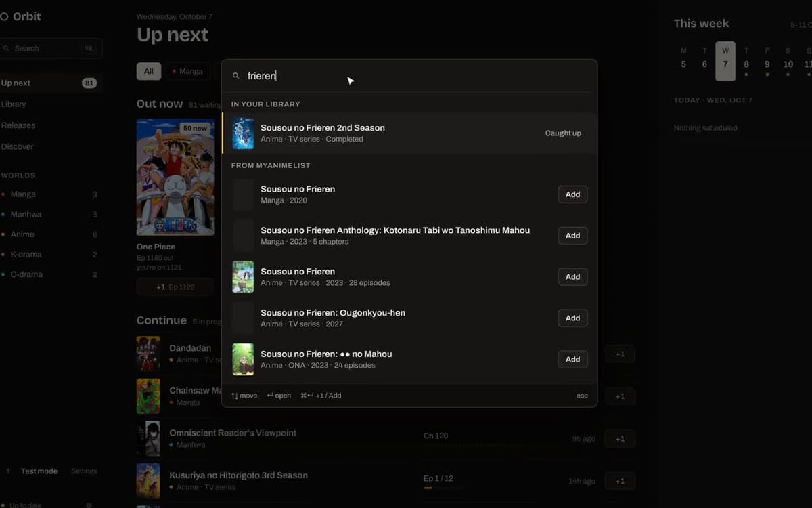Click the esc hint in the palette footer

tap(582, 396)
